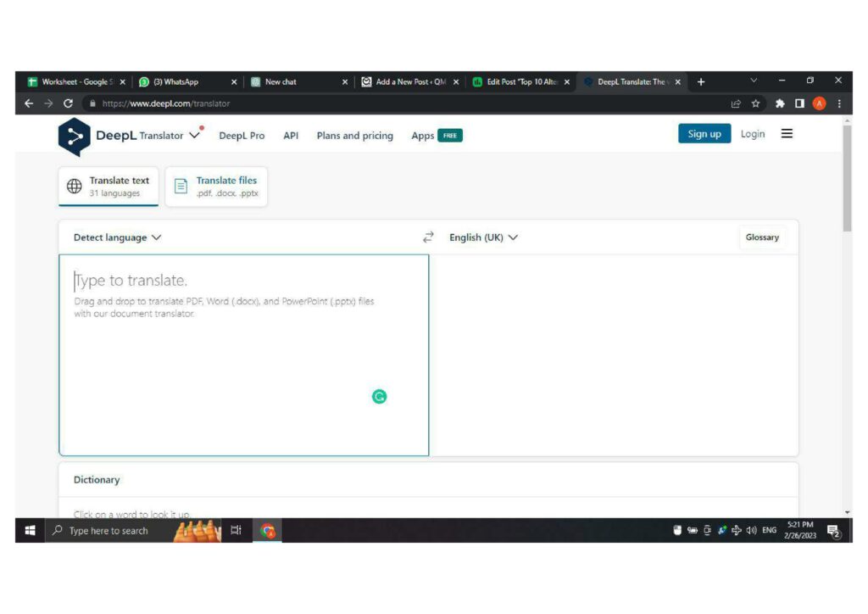Open Plans and pricing menu item
Image resolution: width=868 pixels, height=614 pixels.
coord(354,136)
